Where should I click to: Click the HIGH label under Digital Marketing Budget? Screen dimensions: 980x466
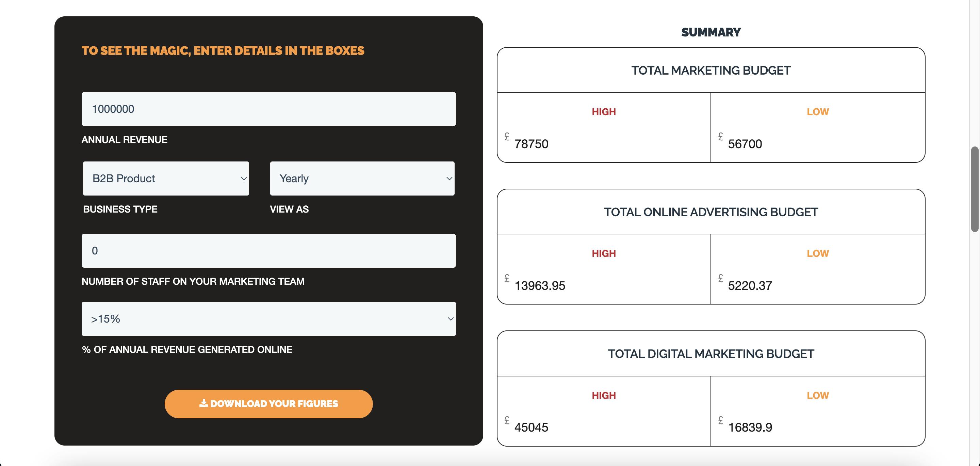(604, 395)
